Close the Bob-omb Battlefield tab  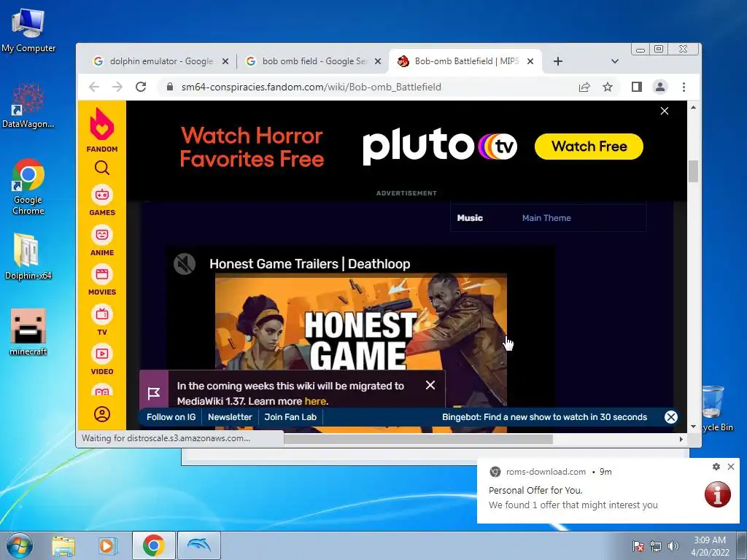(x=530, y=61)
